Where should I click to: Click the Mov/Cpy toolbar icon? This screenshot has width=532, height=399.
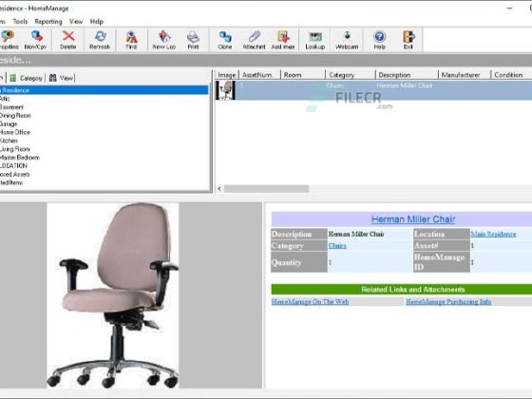(x=36, y=40)
